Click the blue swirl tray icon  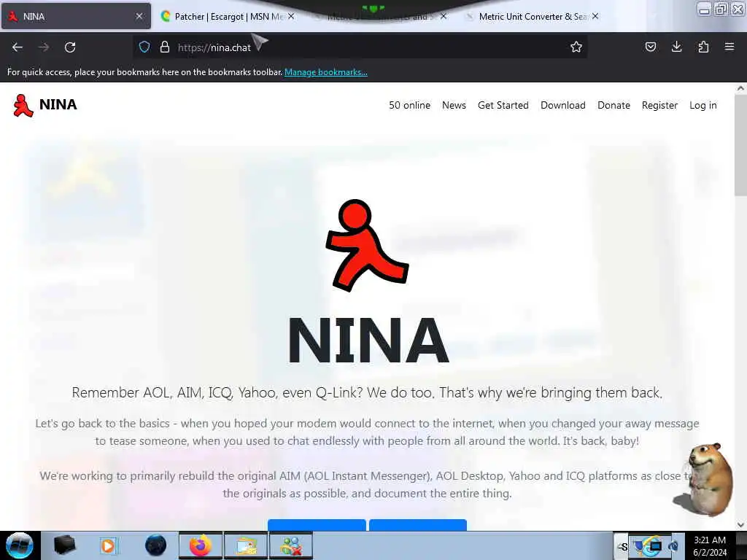673,546
